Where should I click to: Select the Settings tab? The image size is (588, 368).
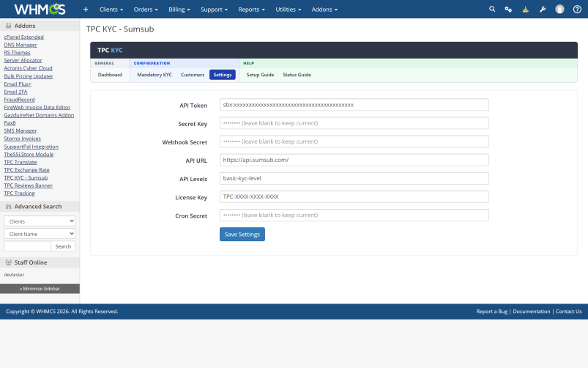click(x=223, y=75)
